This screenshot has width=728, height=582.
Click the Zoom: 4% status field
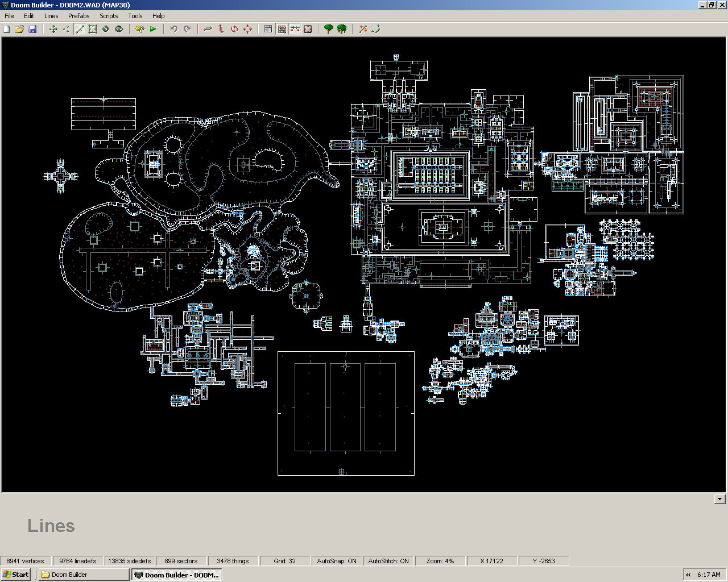[x=440, y=561]
